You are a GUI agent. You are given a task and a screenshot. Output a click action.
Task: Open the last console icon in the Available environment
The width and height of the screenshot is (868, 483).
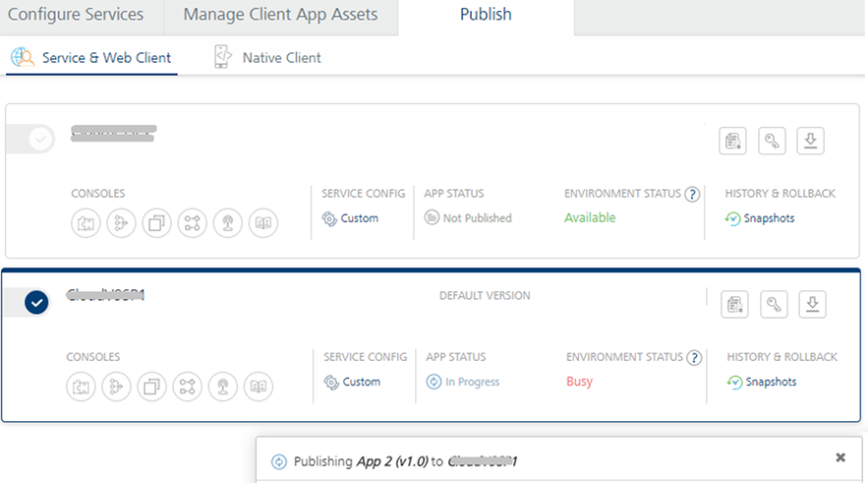pos(262,223)
